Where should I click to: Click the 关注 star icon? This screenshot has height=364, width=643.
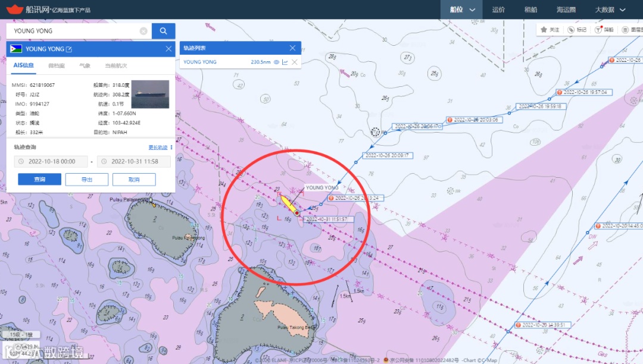click(544, 30)
